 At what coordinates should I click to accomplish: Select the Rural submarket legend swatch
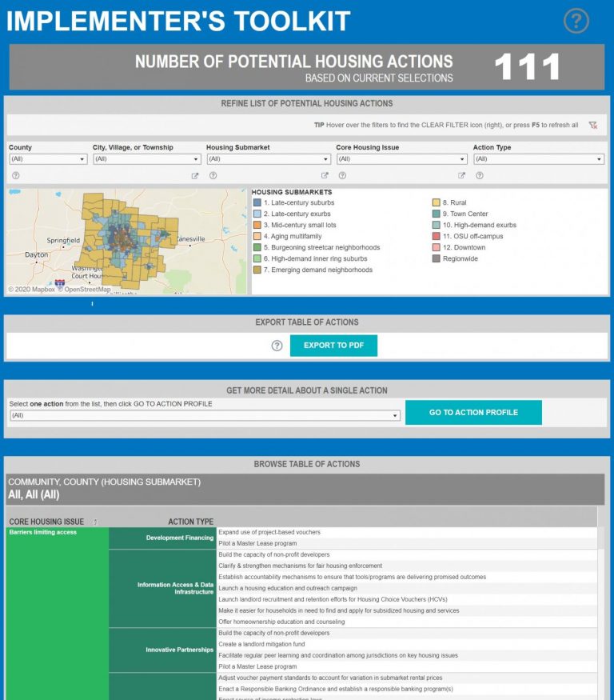[437, 203]
